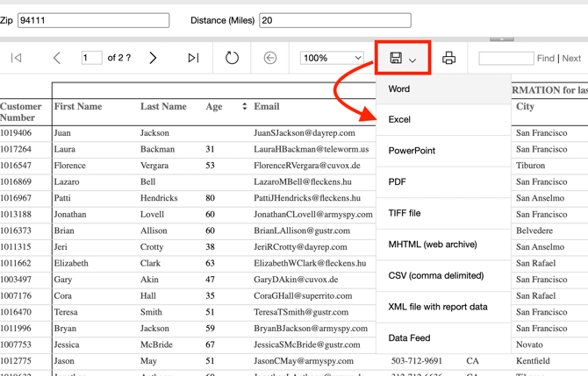This screenshot has width=588, height=376.
Task: Click the Next search result link
Action: (x=571, y=59)
